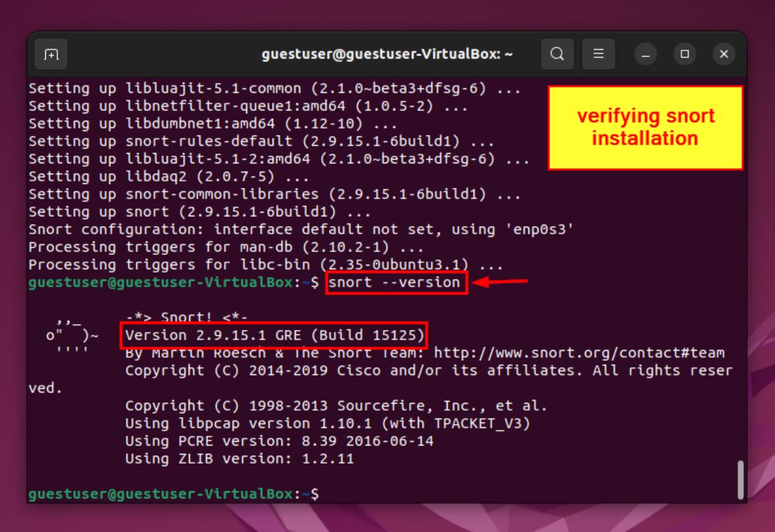Click the yellow 'verifying snort installation' label

[x=645, y=127]
